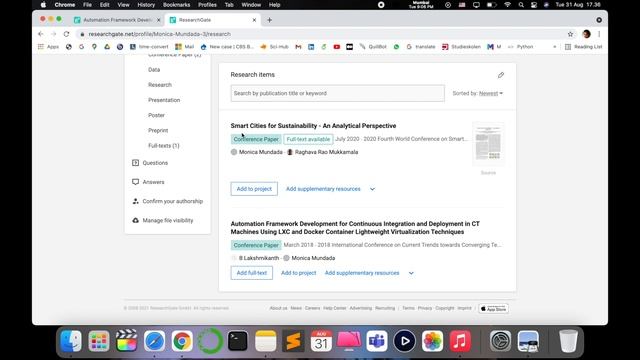Viewport: 640px width, 360px height.
Task: Select the Research filter in the sidebar
Action: pyautogui.click(x=160, y=85)
